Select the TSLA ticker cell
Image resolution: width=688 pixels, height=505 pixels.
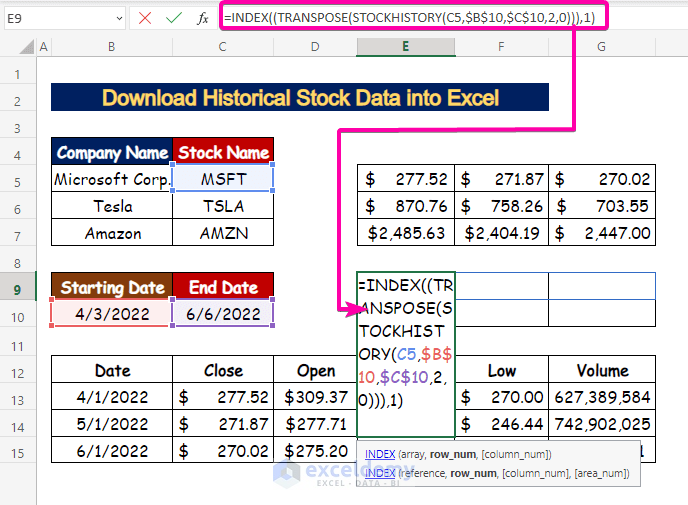223,206
